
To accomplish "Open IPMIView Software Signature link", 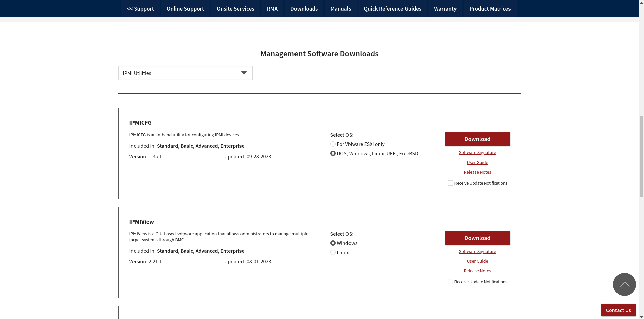I will (x=477, y=251).
